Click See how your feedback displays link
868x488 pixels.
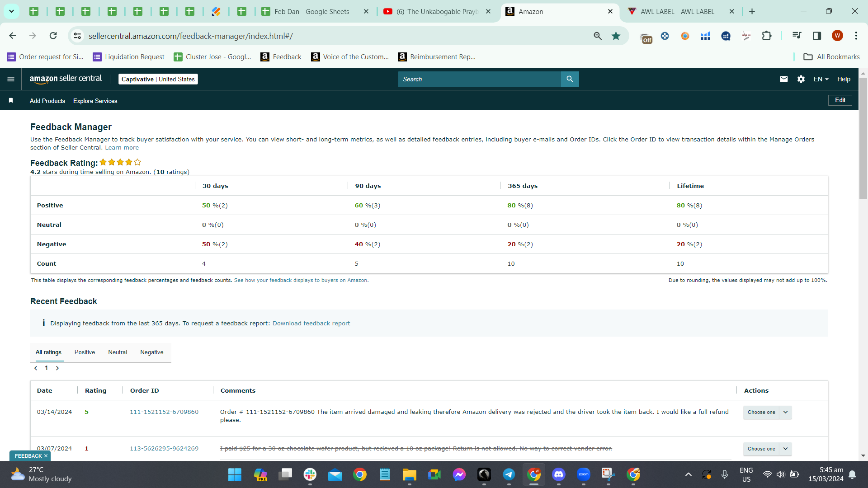tap(301, 281)
